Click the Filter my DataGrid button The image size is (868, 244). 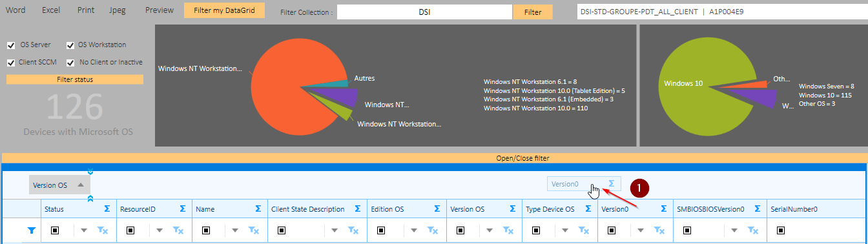click(x=224, y=10)
